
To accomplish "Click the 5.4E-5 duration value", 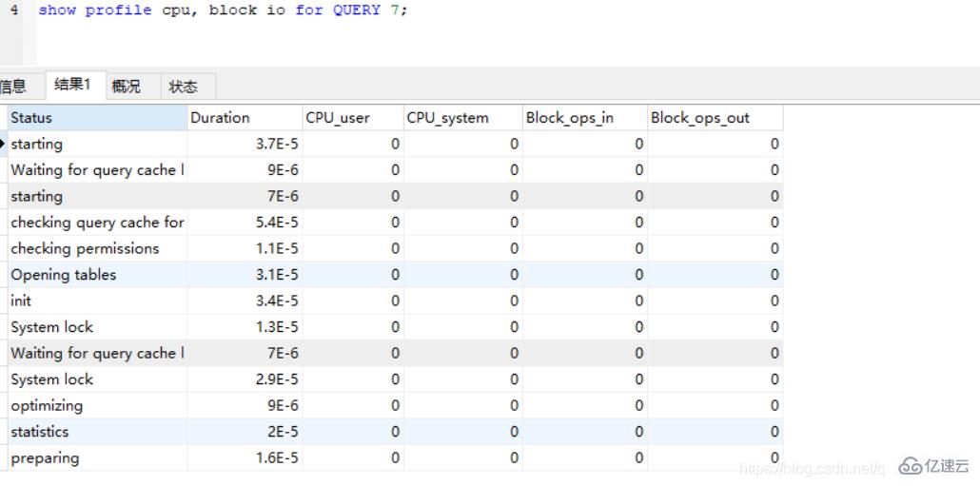I will pyautogui.click(x=277, y=223).
